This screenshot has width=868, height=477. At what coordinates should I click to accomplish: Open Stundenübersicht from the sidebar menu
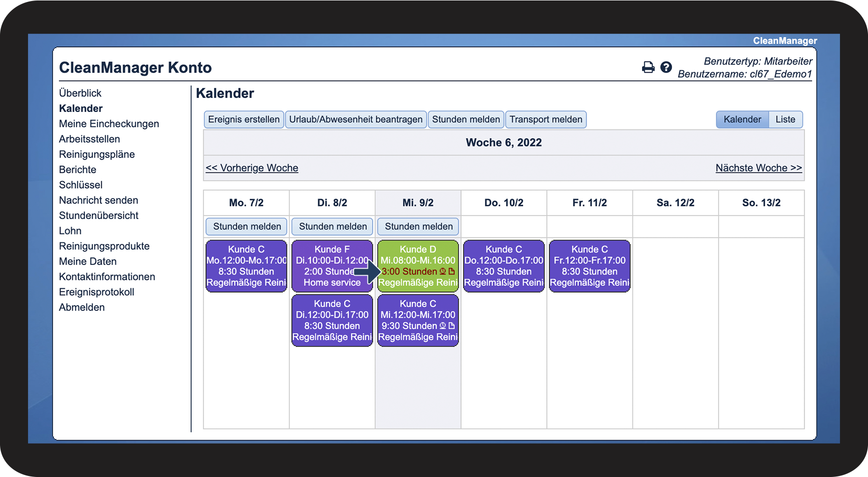click(99, 216)
